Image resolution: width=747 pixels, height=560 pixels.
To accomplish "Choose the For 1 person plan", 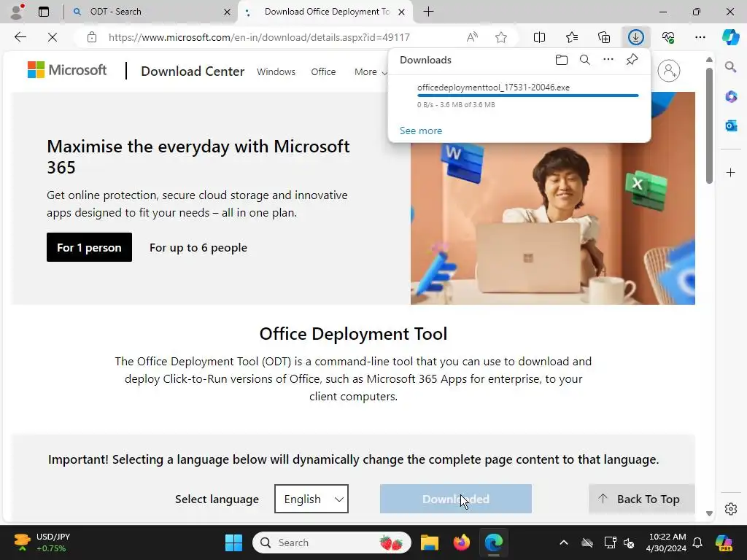I will 89,247.
